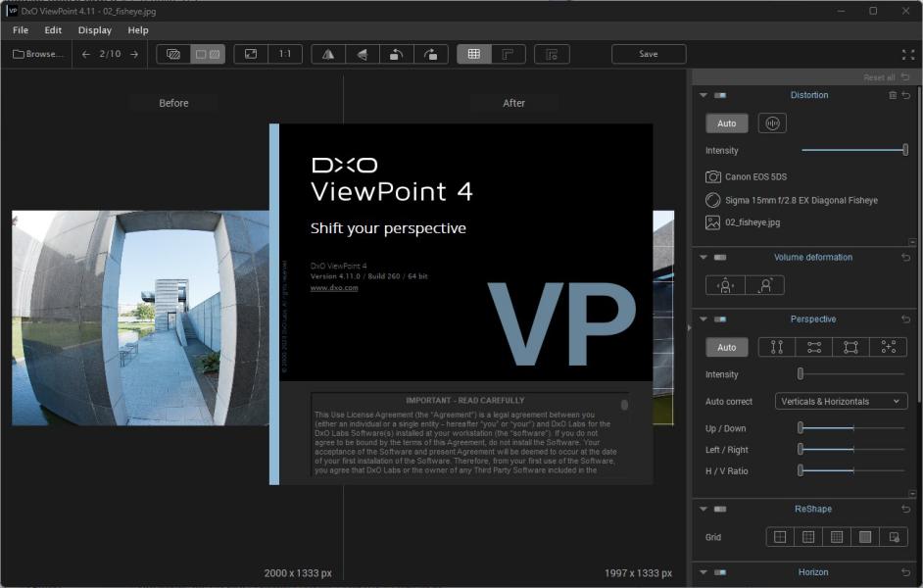Viewport: 923px width, 588px height.
Task: Flip the image vertically
Action: (x=362, y=54)
